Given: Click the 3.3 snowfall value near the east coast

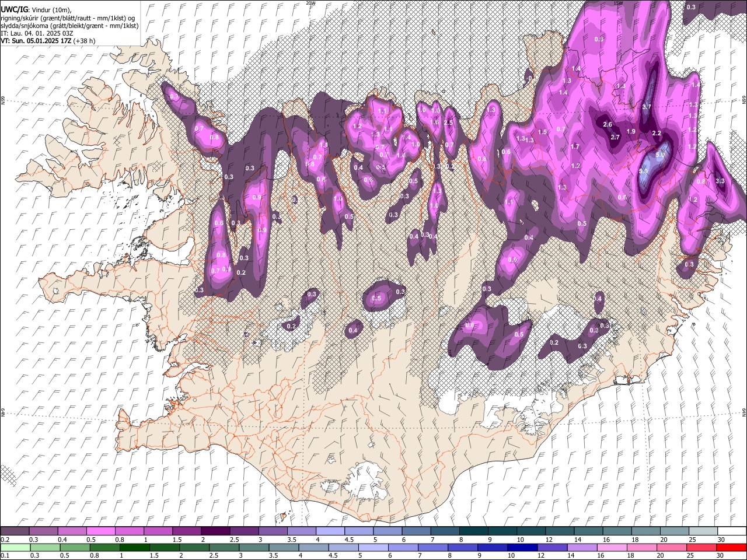Looking at the screenshot, I should [x=720, y=181].
